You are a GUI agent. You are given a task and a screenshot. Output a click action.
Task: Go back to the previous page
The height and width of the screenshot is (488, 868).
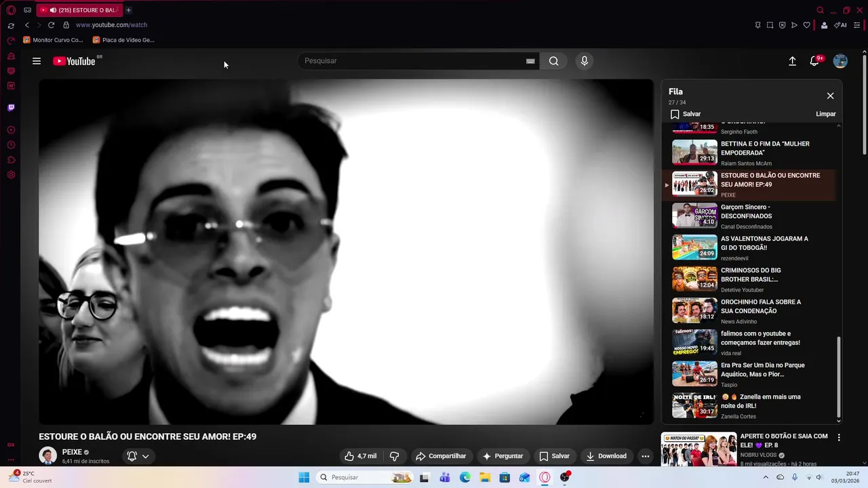[27, 25]
